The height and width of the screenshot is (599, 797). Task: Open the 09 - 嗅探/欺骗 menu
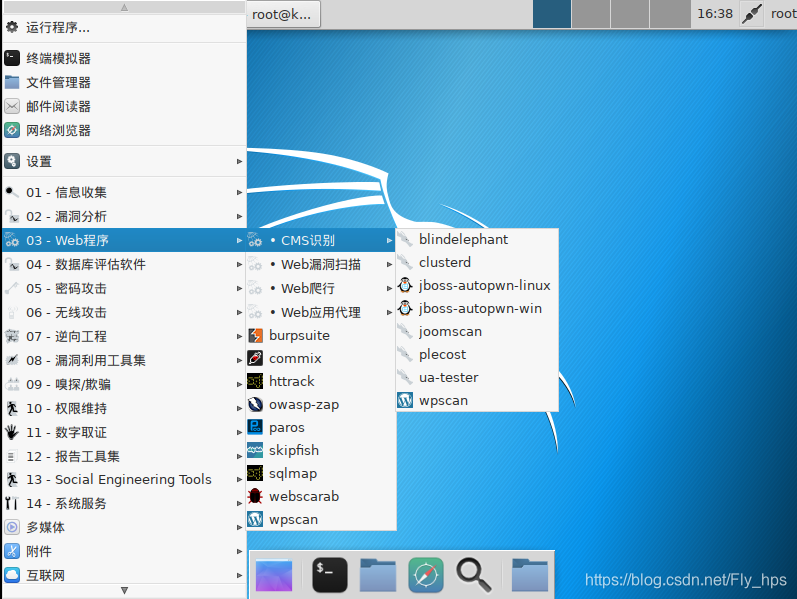124,384
